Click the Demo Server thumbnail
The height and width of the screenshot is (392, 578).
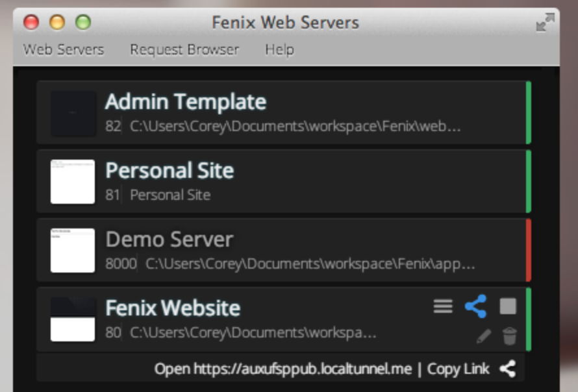pos(73,251)
